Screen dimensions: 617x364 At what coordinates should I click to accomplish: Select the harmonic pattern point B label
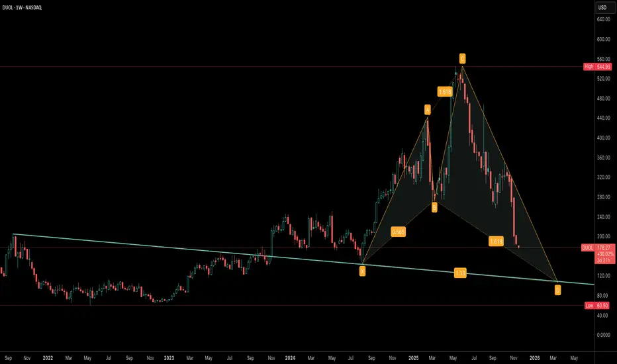point(434,207)
